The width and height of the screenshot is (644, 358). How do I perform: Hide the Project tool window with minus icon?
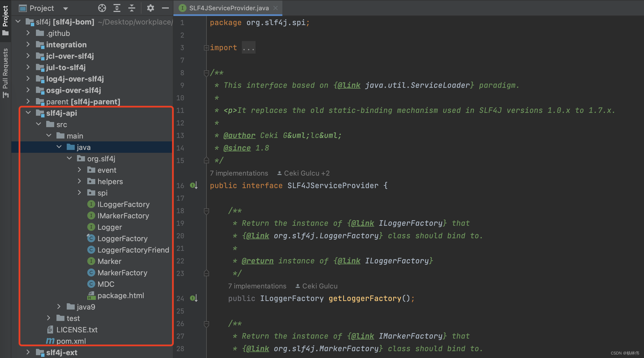165,8
